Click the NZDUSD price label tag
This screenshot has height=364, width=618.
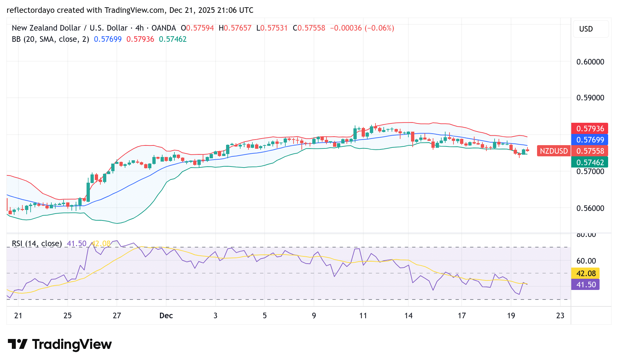[x=554, y=151]
